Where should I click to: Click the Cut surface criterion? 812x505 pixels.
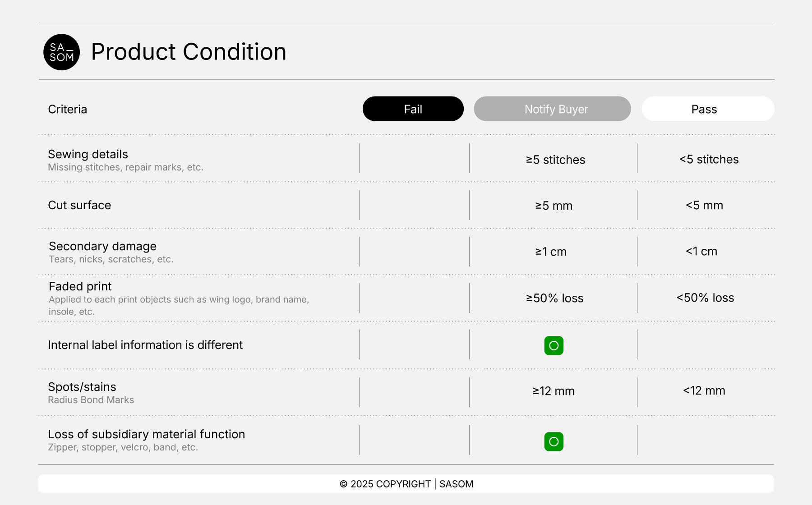point(79,206)
